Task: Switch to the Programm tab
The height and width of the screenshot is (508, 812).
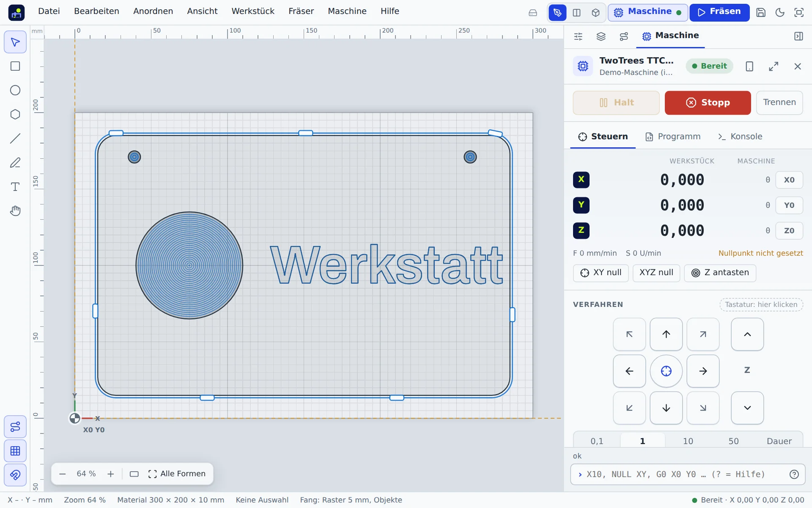Action: pos(673,137)
